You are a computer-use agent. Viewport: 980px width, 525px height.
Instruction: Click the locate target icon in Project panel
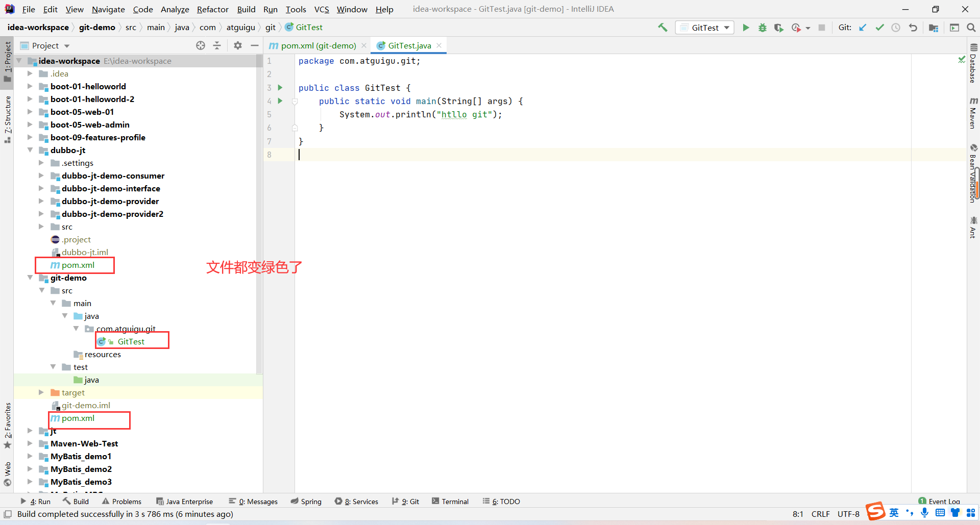coord(201,45)
